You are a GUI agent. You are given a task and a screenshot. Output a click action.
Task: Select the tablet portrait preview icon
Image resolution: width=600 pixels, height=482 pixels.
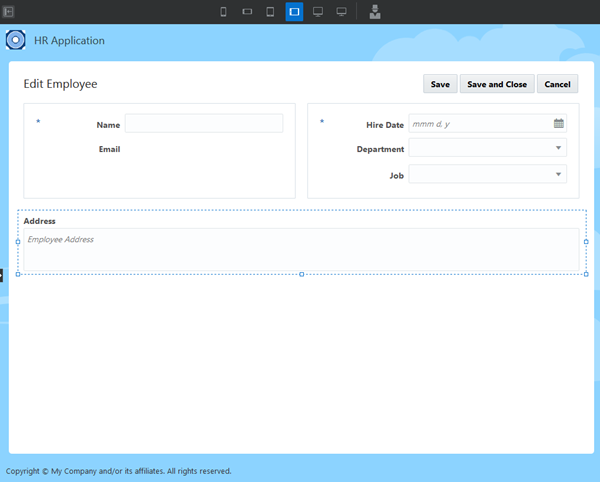(270, 12)
